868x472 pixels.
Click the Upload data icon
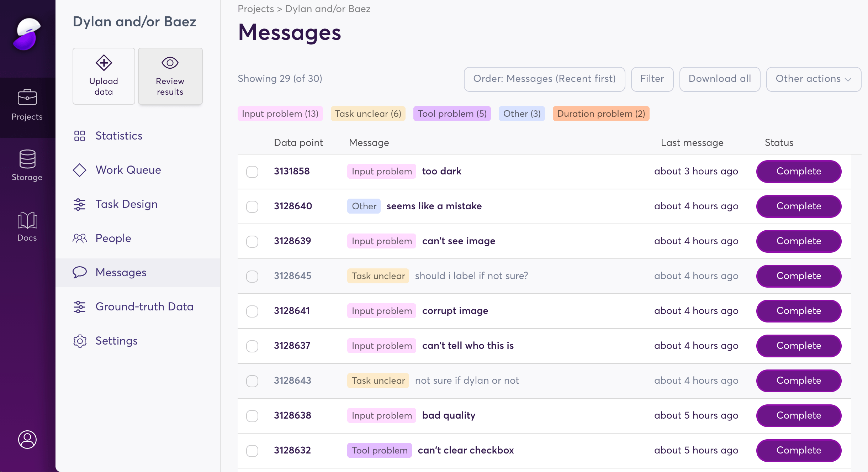[103, 63]
